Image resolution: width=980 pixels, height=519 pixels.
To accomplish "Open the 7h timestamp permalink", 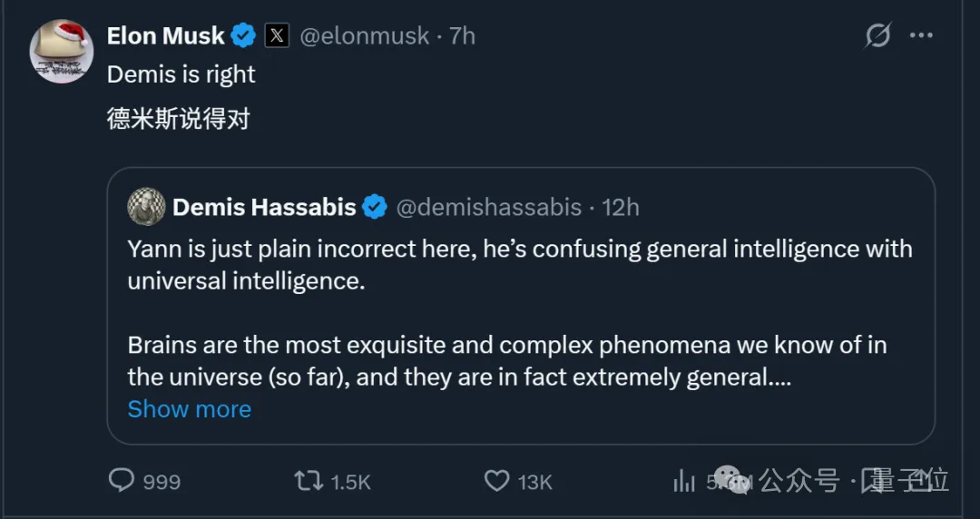I will point(462,36).
